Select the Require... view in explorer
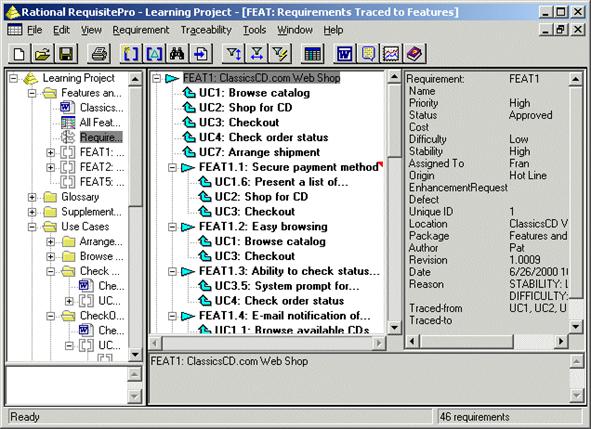The image size is (591, 429). (x=101, y=137)
